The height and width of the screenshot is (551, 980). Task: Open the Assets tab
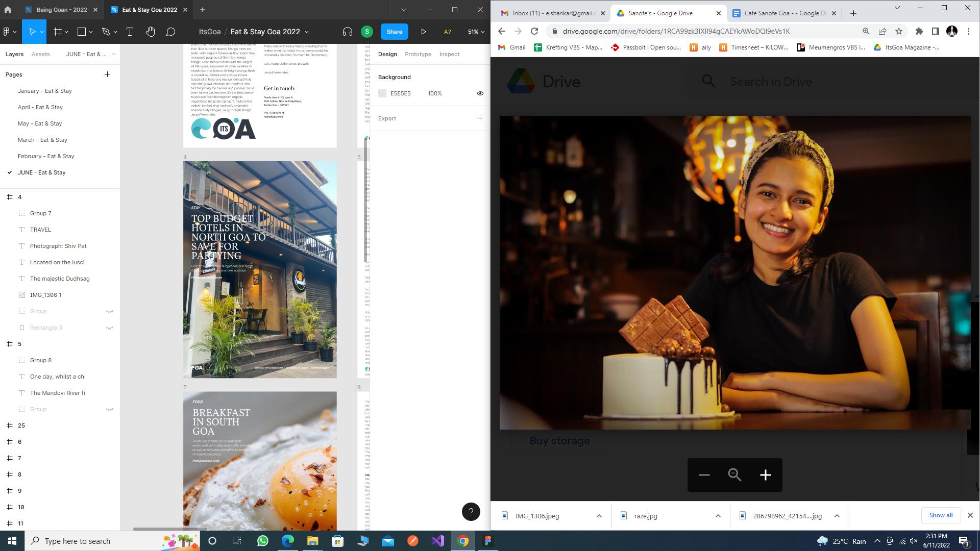coord(40,54)
